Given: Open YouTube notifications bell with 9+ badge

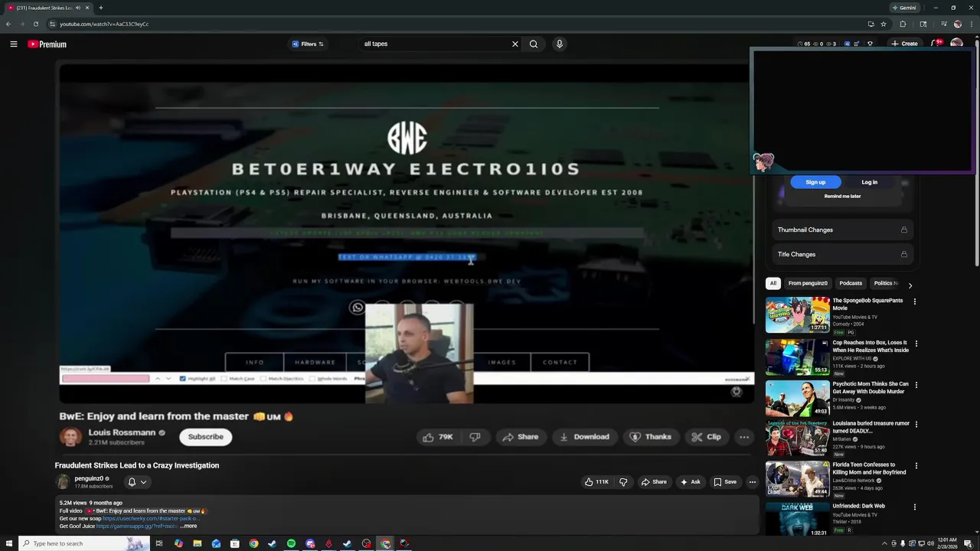Looking at the screenshot, I should coord(935,44).
